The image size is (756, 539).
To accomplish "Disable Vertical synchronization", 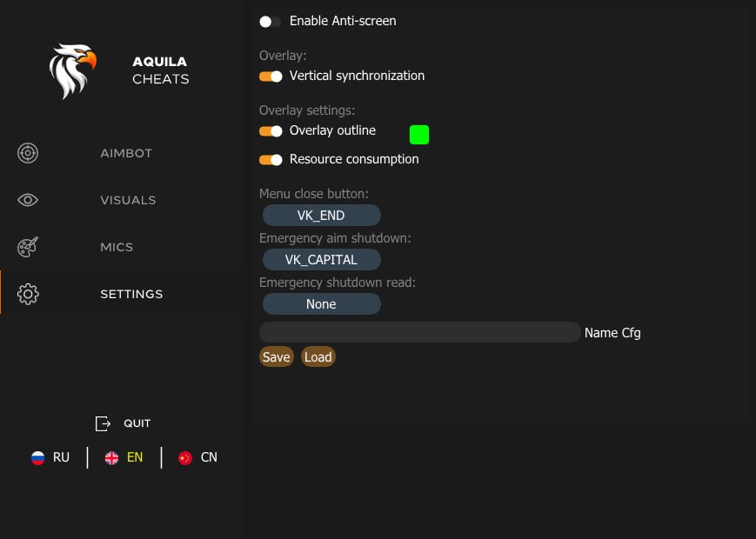I will coord(270,77).
